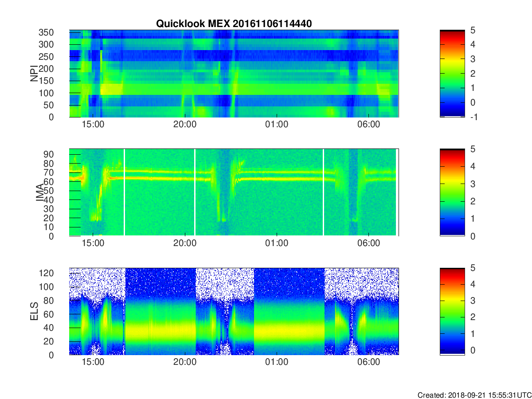Click the 15:00 time label under NPI plot
This screenshot has height=399, width=532.
(93, 124)
